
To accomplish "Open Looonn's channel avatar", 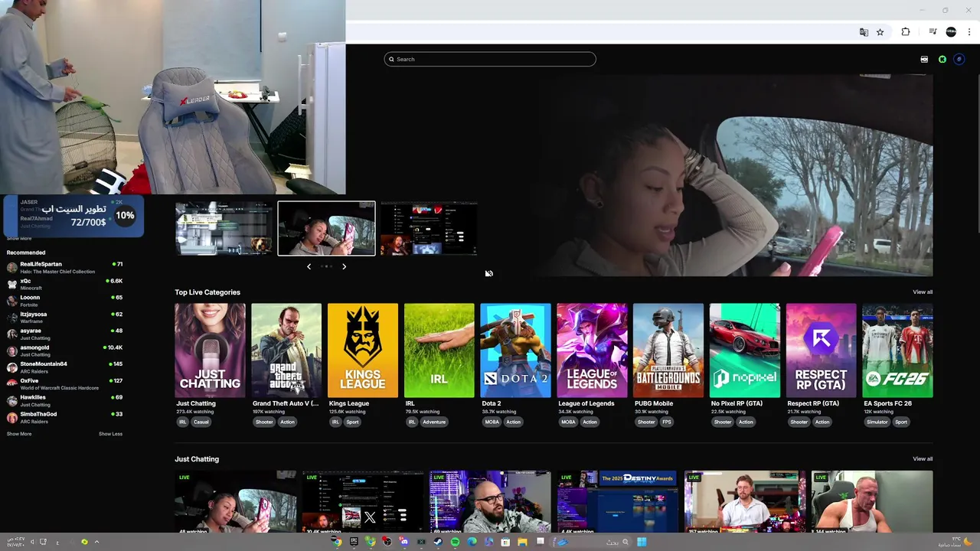I will pos(11,300).
